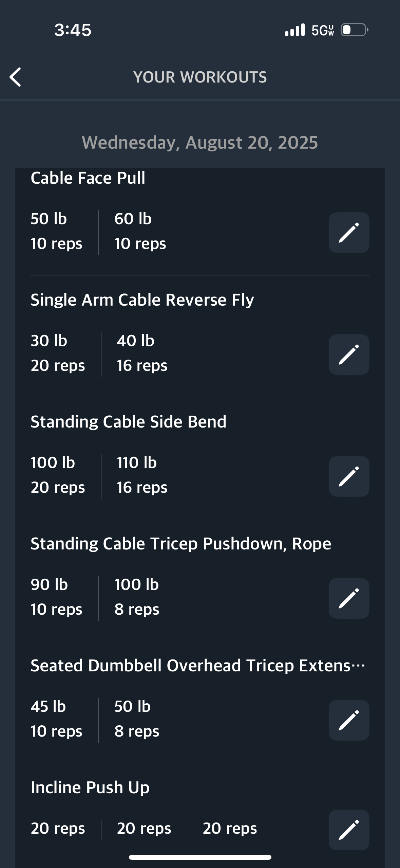The image size is (400, 868).
Task: Tap the back arrow in the header
Action: pos(16,77)
